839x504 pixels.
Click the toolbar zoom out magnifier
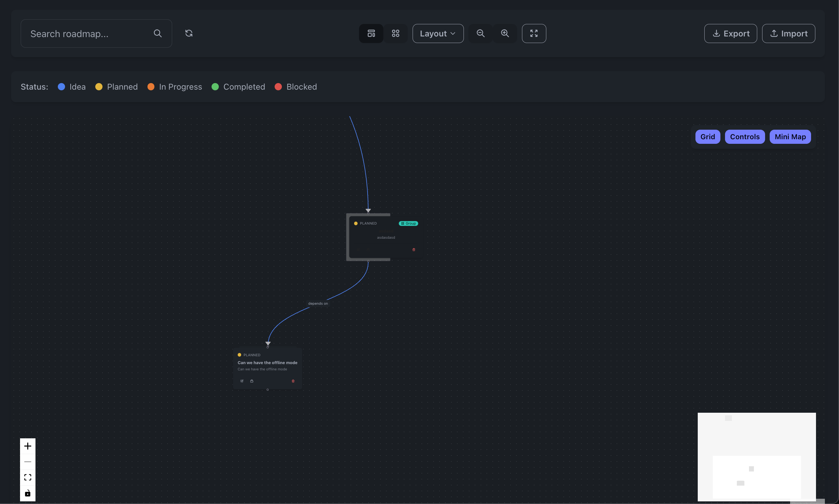[481, 33]
